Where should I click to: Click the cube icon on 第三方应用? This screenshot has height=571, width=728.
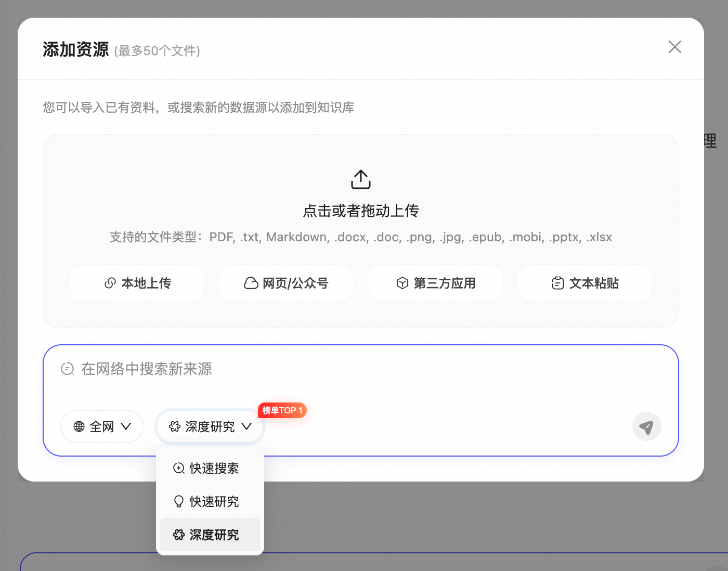pyautogui.click(x=402, y=283)
